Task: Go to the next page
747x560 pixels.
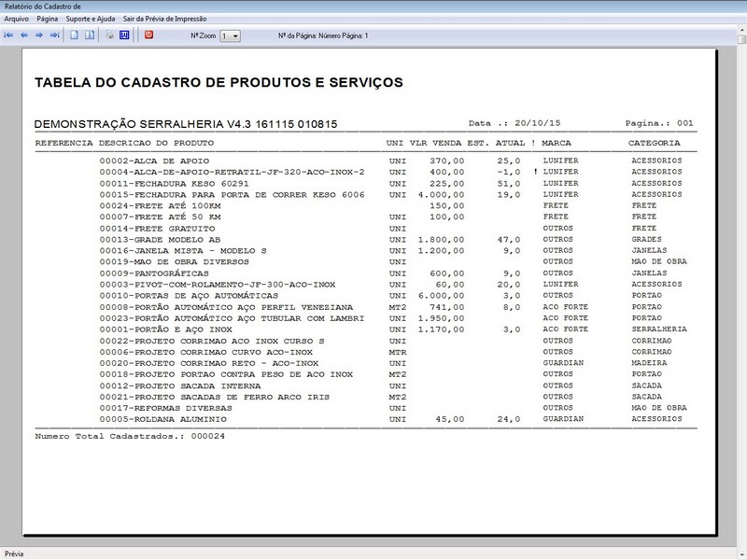Action: 38,35
